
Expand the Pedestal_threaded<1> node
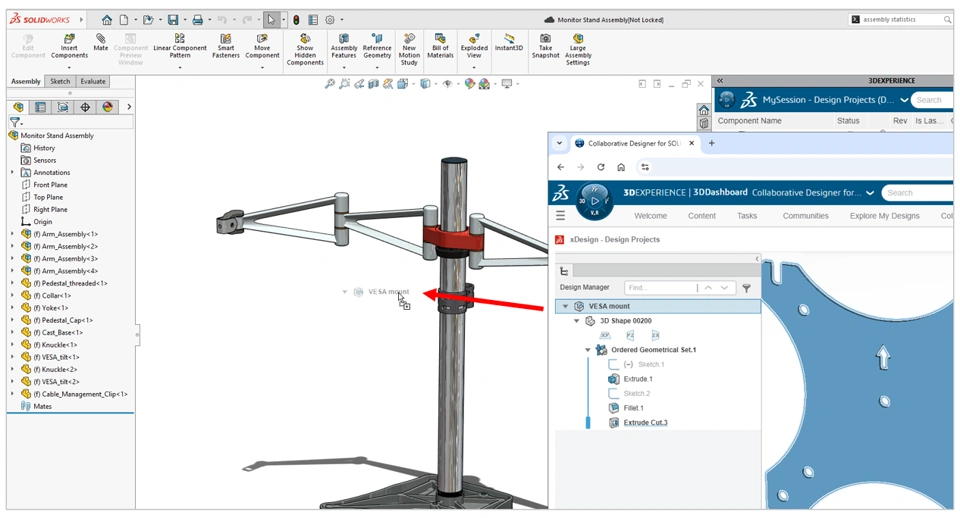pyautogui.click(x=12, y=283)
